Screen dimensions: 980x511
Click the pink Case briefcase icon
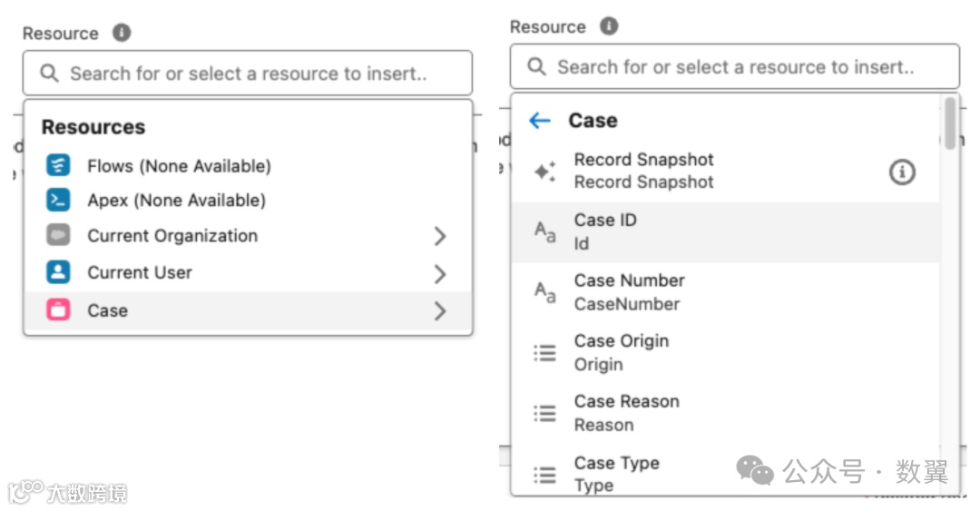(58, 310)
